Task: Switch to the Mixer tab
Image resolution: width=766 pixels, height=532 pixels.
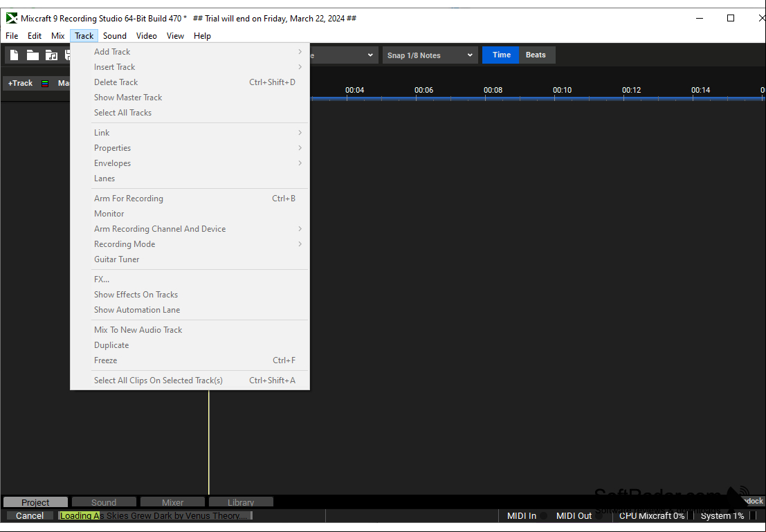Action: coord(172,502)
